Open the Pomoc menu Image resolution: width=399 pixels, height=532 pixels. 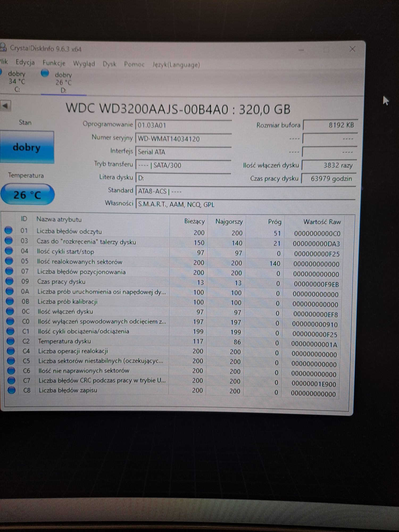[134, 64]
